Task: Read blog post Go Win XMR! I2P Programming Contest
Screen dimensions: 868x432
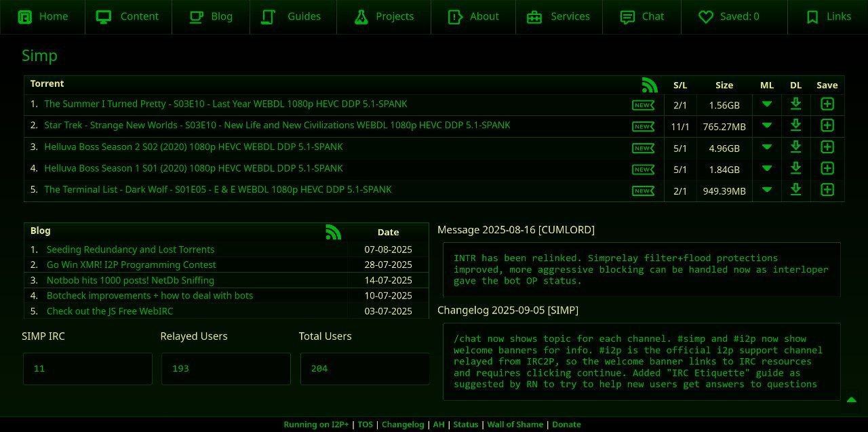Action: tap(131, 265)
